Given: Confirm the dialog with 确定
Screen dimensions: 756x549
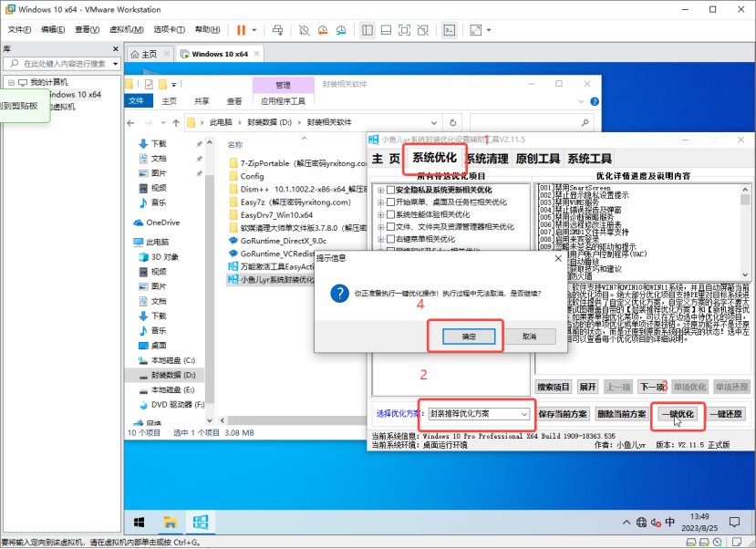Looking at the screenshot, I should coord(469,337).
